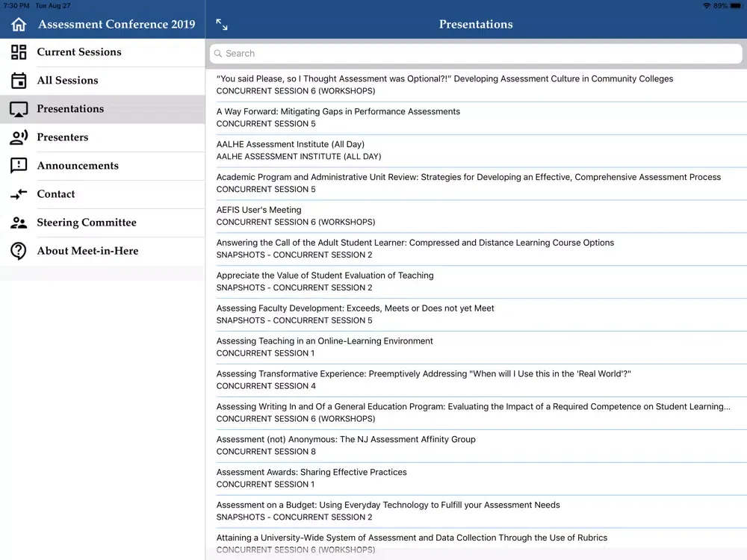Open Contact menu item
This screenshot has width=747, height=560.
tap(102, 194)
